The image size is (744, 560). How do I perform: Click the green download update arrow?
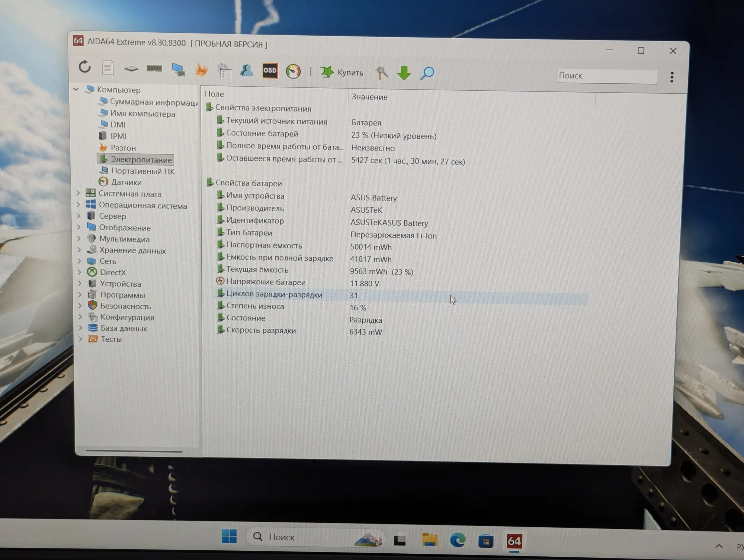click(404, 73)
